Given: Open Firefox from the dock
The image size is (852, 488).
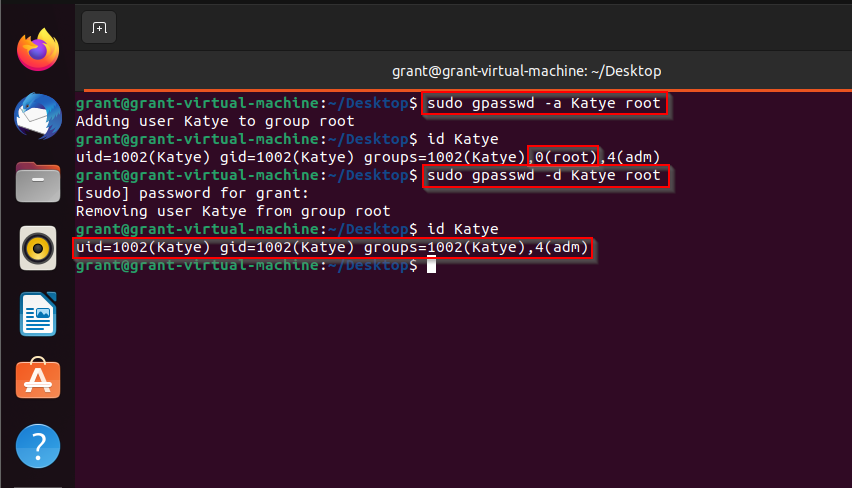Looking at the screenshot, I should [x=38, y=50].
